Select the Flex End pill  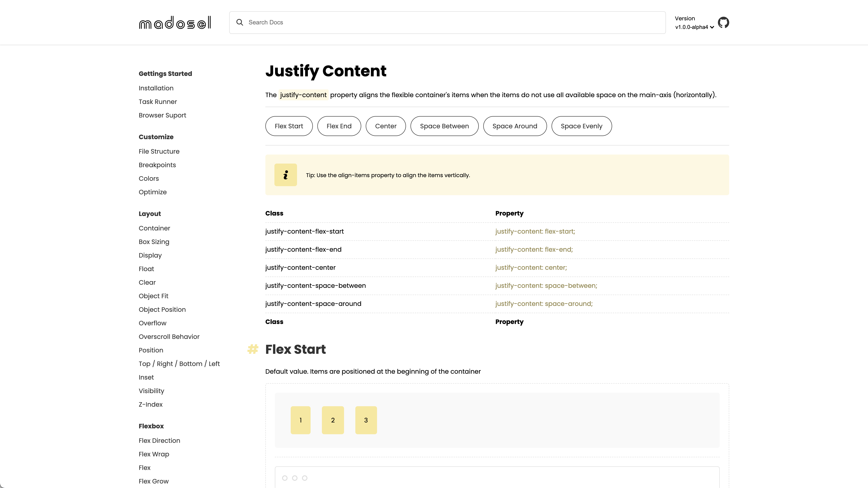point(339,126)
